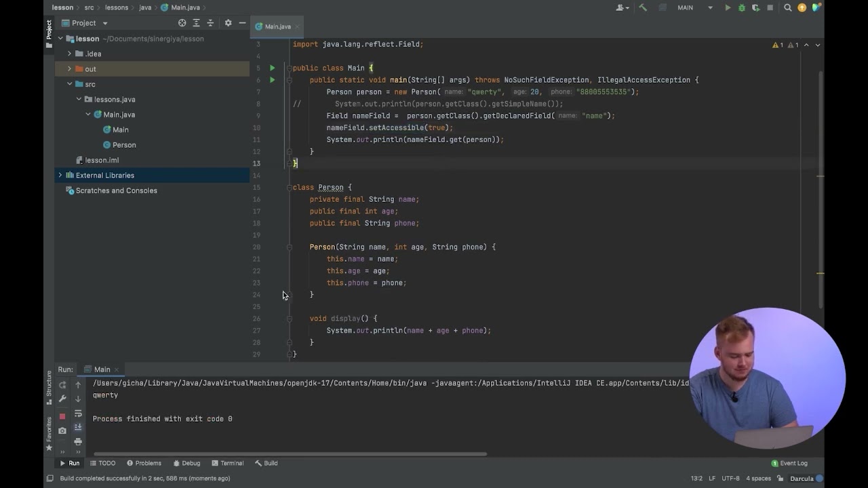
Task: Go to next highlighted problem arrow
Action: click(x=817, y=45)
